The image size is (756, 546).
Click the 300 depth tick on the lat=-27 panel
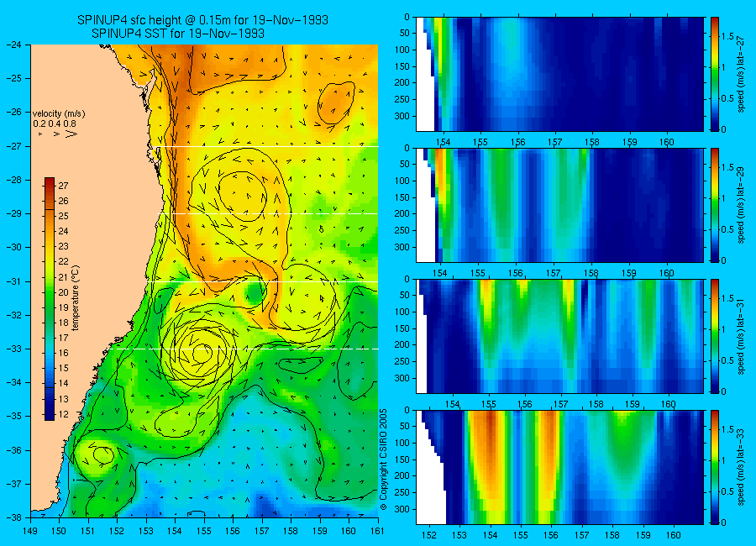(x=402, y=116)
